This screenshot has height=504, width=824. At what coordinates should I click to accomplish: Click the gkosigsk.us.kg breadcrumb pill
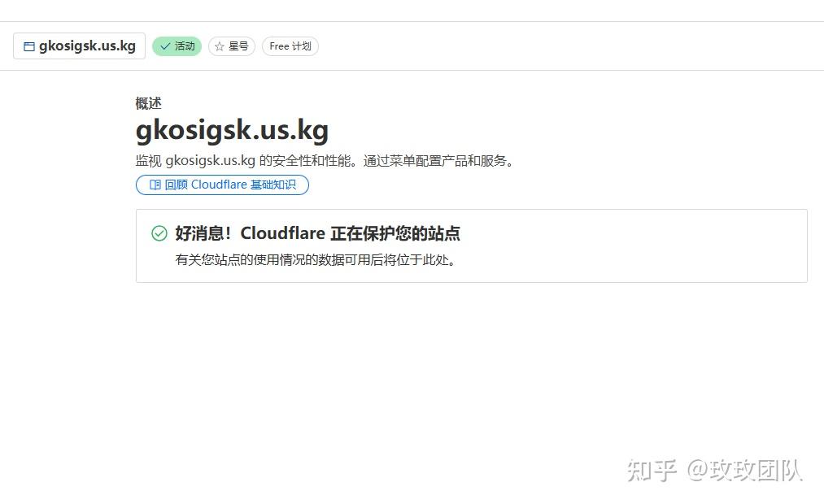click(78, 46)
